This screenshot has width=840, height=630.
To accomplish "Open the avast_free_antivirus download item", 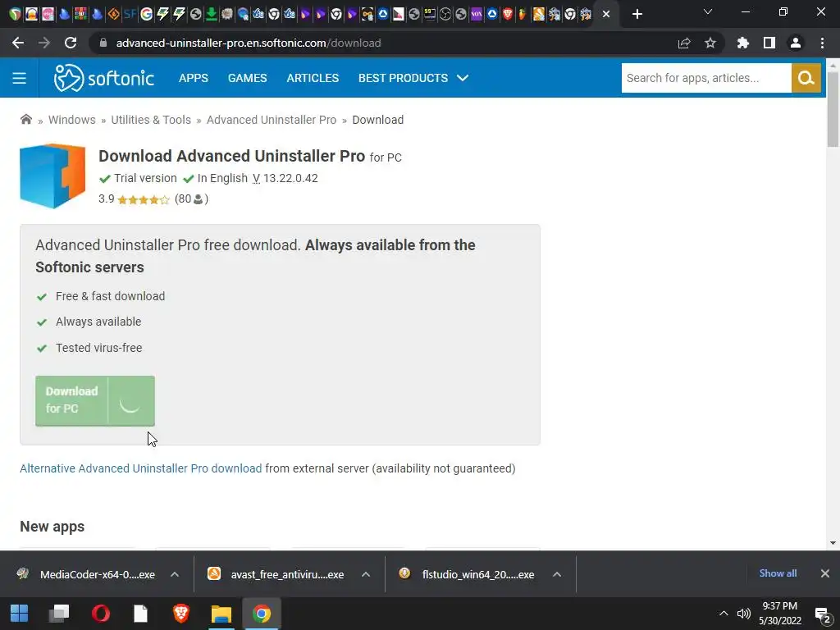I will [276, 574].
